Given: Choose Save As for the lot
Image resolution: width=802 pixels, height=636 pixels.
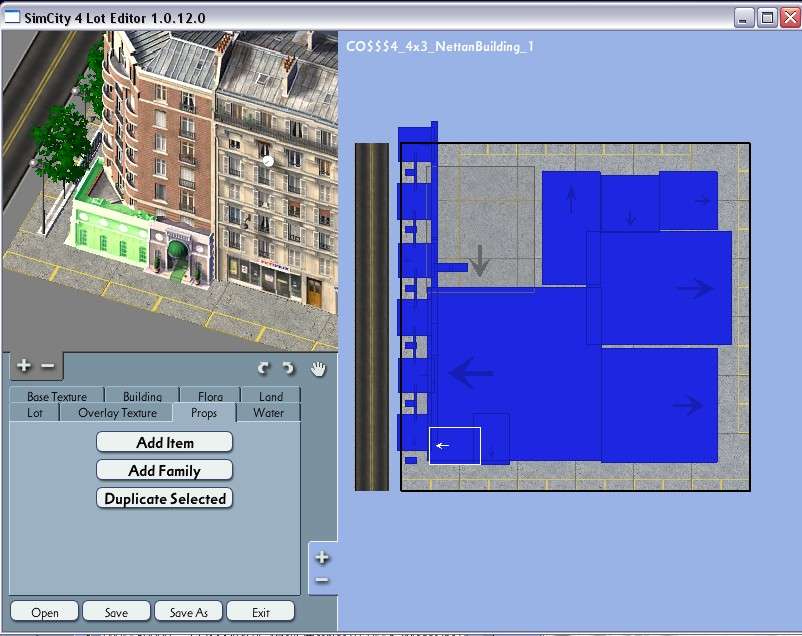Looking at the screenshot, I should point(189,612).
